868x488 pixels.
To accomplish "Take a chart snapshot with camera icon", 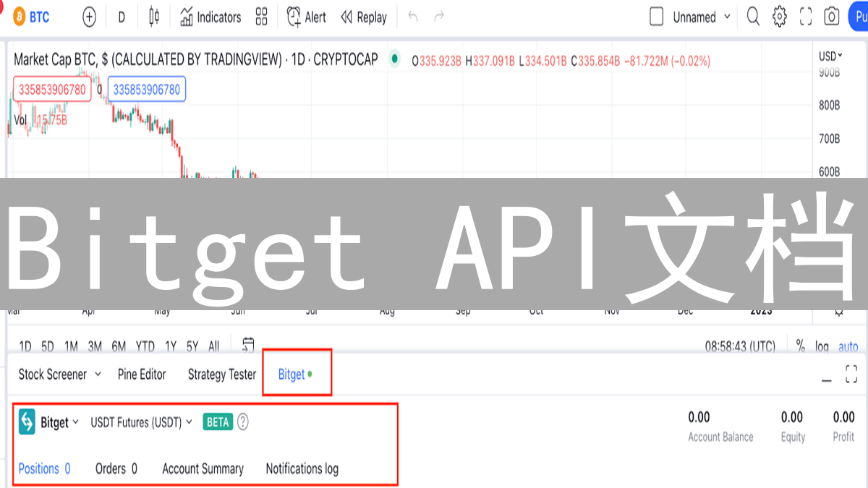I will point(832,17).
